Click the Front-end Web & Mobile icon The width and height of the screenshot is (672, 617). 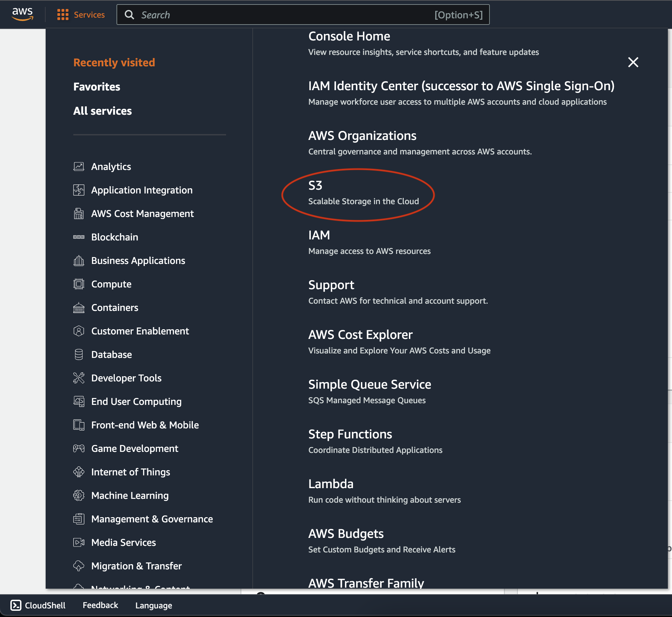pos(79,425)
